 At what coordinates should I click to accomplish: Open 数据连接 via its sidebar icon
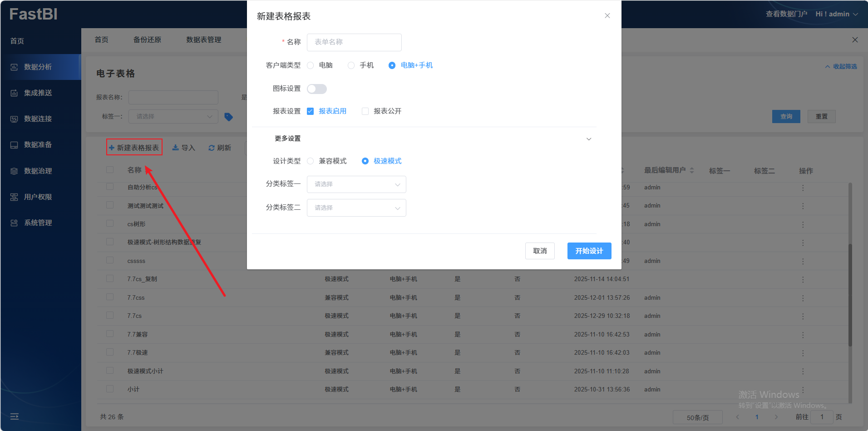tap(14, 119)
